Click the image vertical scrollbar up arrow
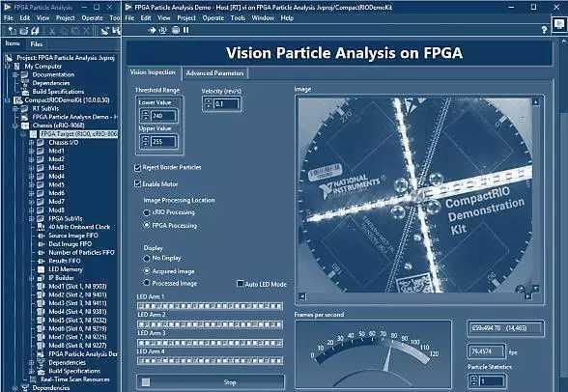The height and width of the screenshot is (392, 568). pyautogui.click(x=536, y=102)
